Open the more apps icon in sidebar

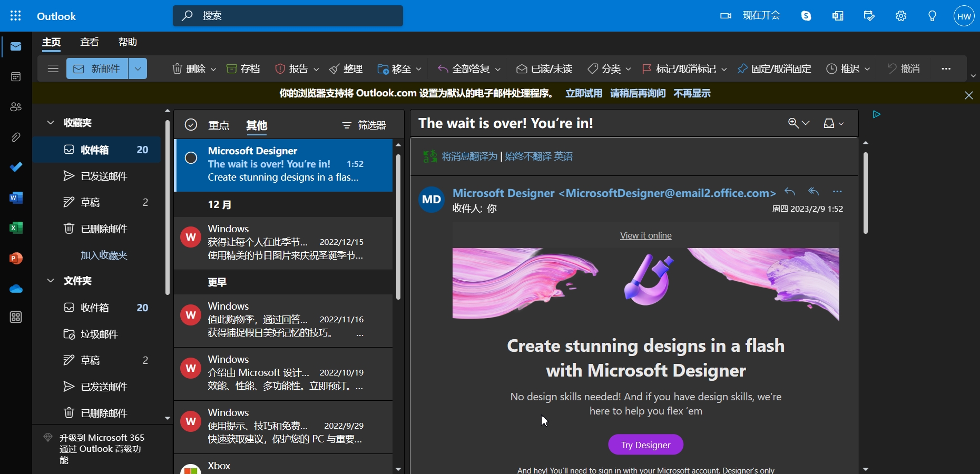16,317
